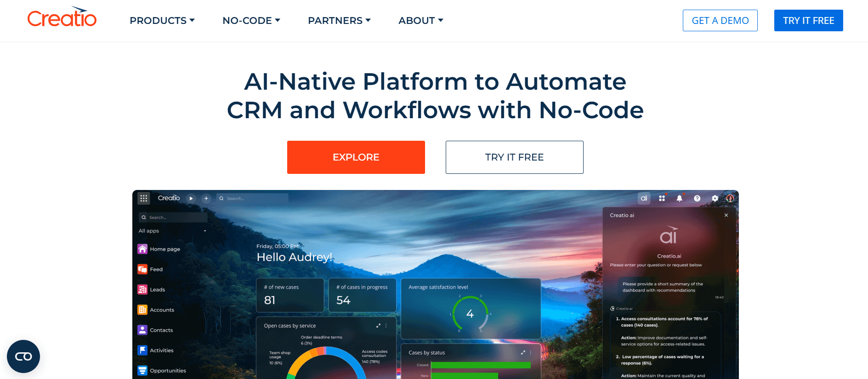868x379 pixels.
Task: Click the plus add icon in dashboard toolbar
Action: pos(206,198)
